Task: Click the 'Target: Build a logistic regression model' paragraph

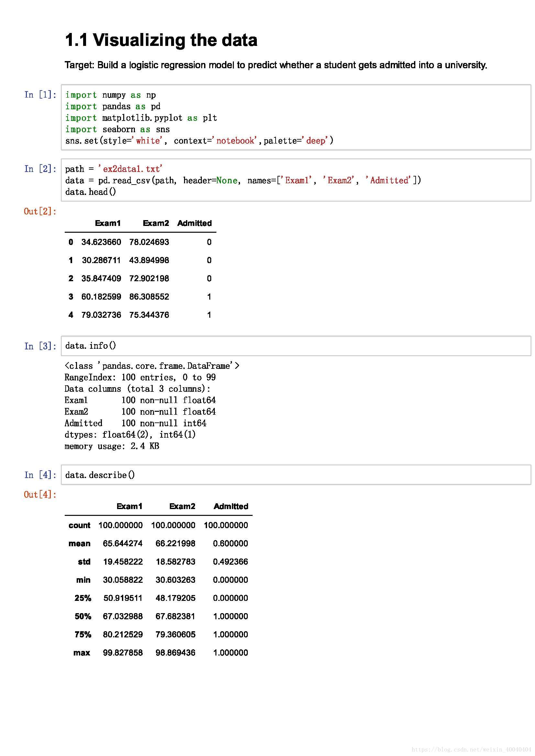Action: pyautogui.click(x=276, y=65)
